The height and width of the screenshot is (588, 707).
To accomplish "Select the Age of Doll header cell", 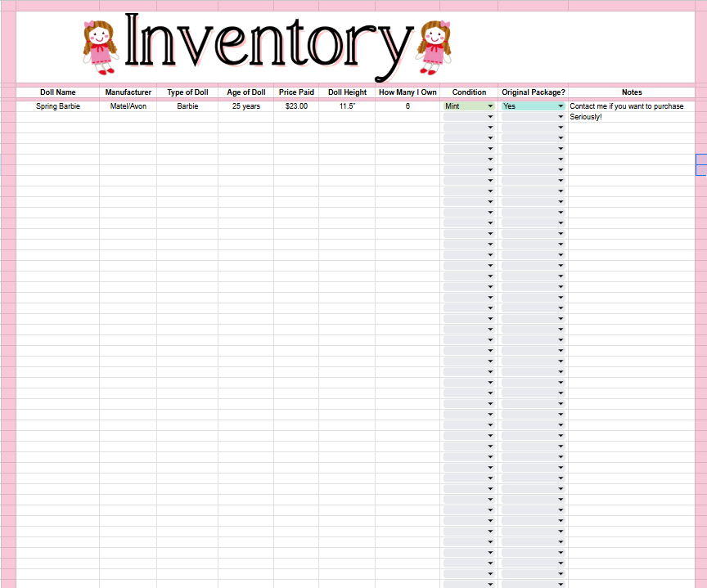I will (x=245, y=92).
